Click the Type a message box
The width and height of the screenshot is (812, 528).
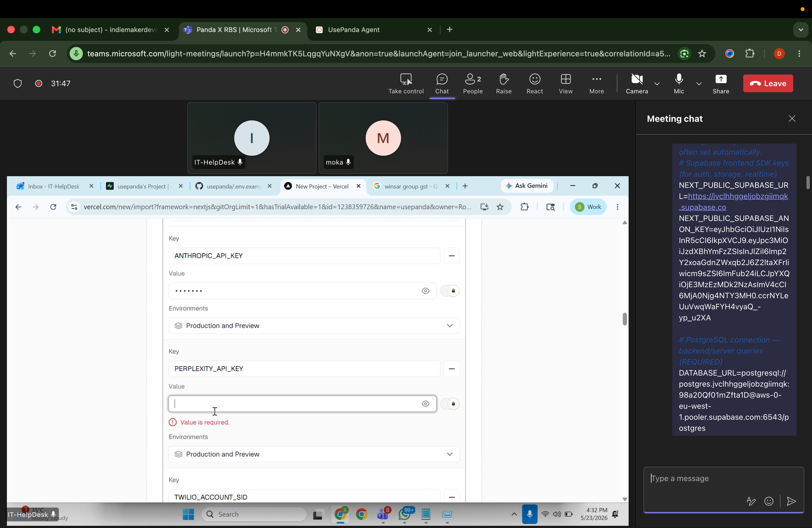coord(723,479)
